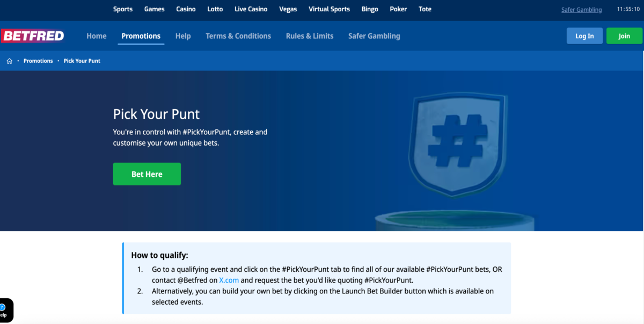Open the Lotto section

click(x=215, y=9)
